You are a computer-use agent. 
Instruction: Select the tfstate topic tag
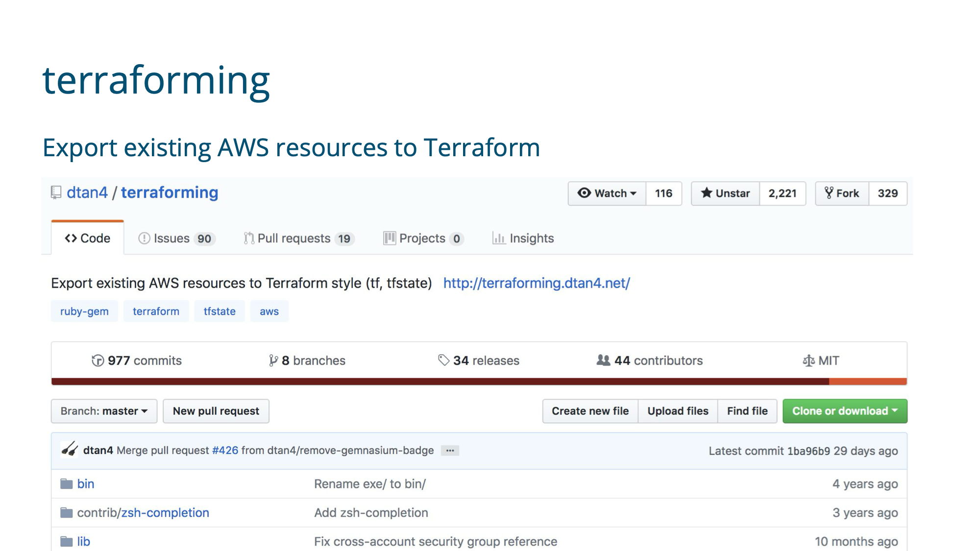[220, 311]
